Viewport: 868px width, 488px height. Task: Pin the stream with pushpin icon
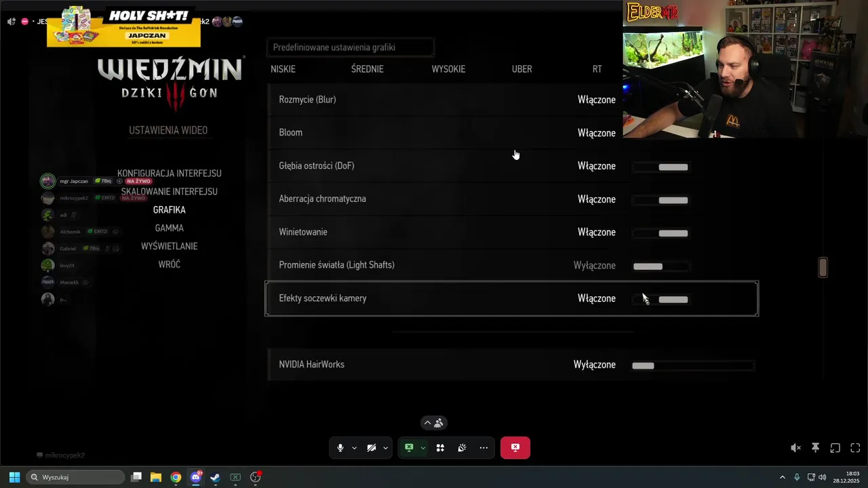[x=816, y=448]
